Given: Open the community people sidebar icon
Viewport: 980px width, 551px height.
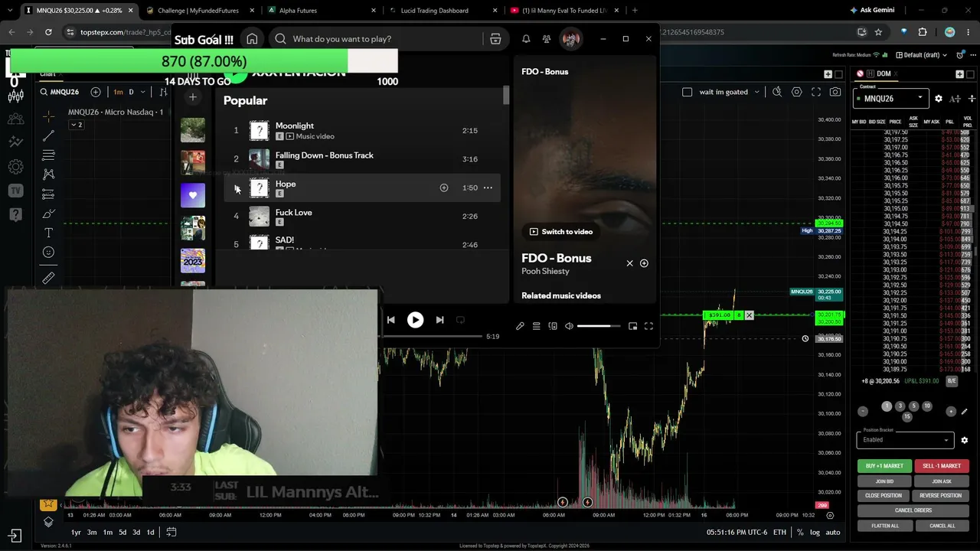Looking at the screenshot, I should 15,119.
